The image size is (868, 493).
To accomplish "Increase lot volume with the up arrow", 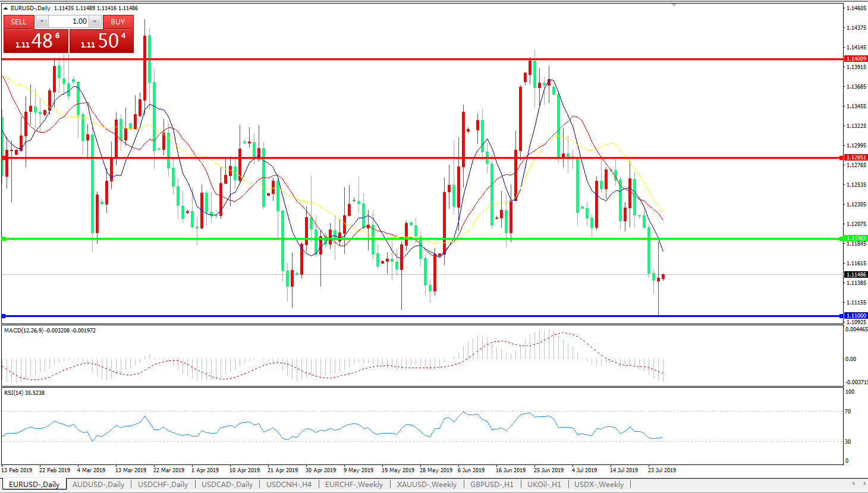I will [x=95, y=21].
